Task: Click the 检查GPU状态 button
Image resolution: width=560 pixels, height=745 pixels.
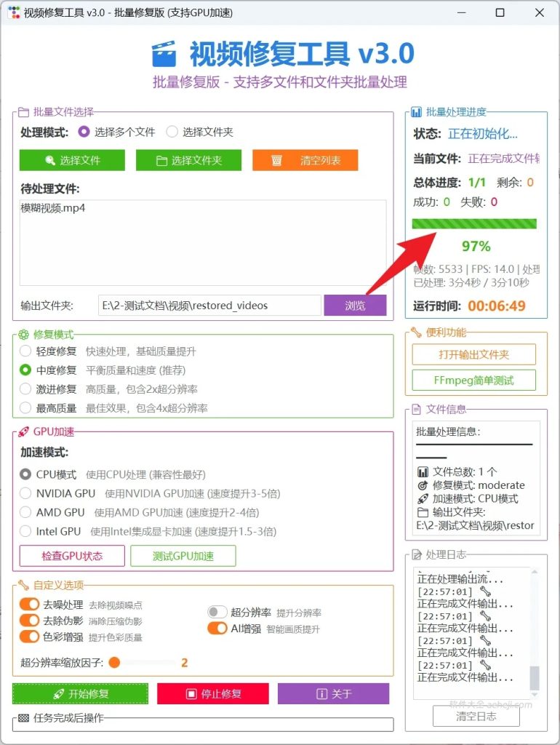Action: pos(72,555)
